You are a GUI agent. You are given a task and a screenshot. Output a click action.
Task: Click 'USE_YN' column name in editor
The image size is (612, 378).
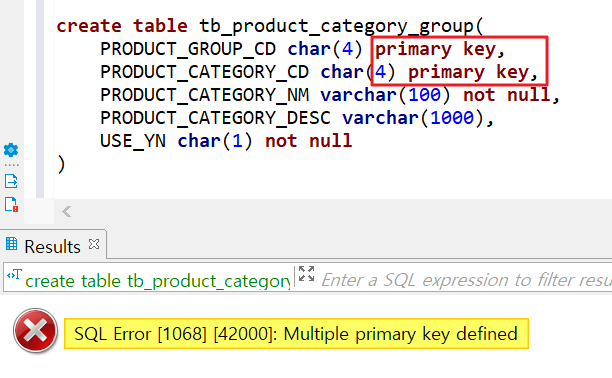click(133, 141)
